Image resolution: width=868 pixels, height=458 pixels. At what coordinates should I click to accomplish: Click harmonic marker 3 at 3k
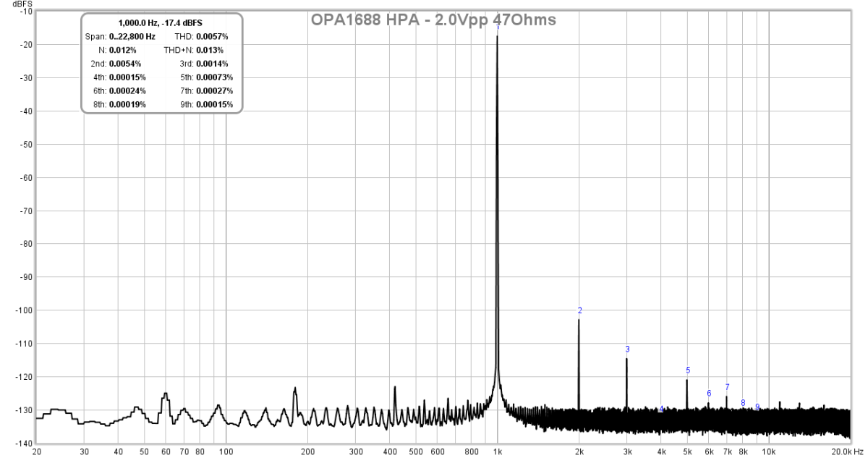pyautogui.click(x=627, y=349)
